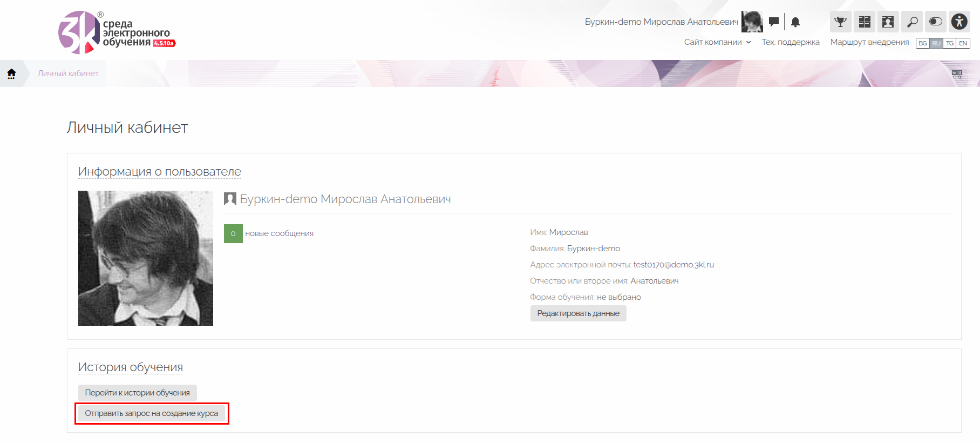The image size is (980, 443).
Task: Open the Маршрут внедрения menu item
Action: pos(869,42)
